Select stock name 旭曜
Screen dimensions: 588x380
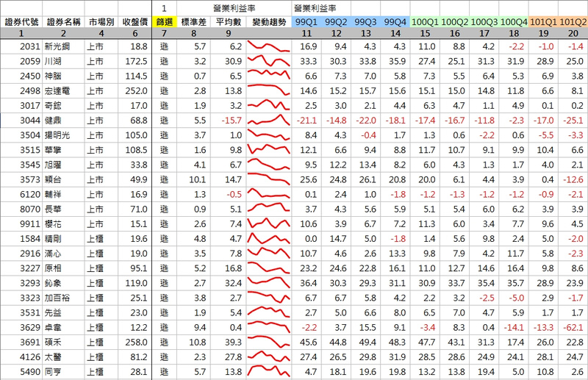click(53, 165)
